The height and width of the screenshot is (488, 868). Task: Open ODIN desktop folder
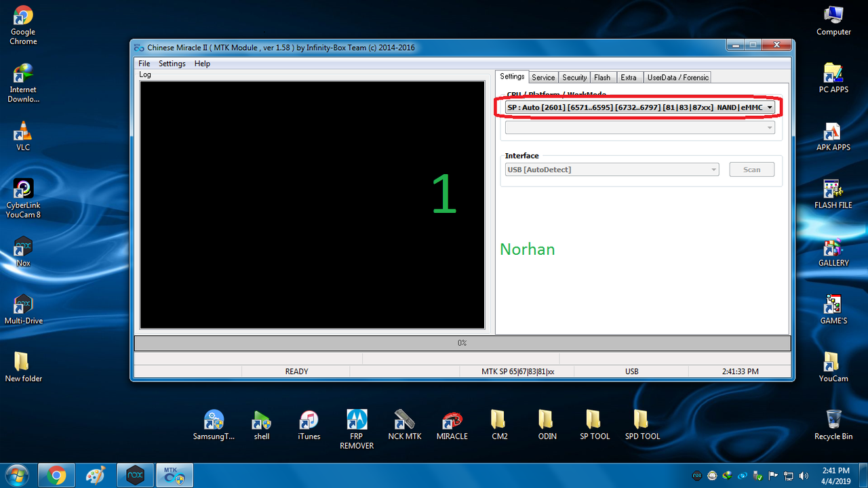pos(547,425)
